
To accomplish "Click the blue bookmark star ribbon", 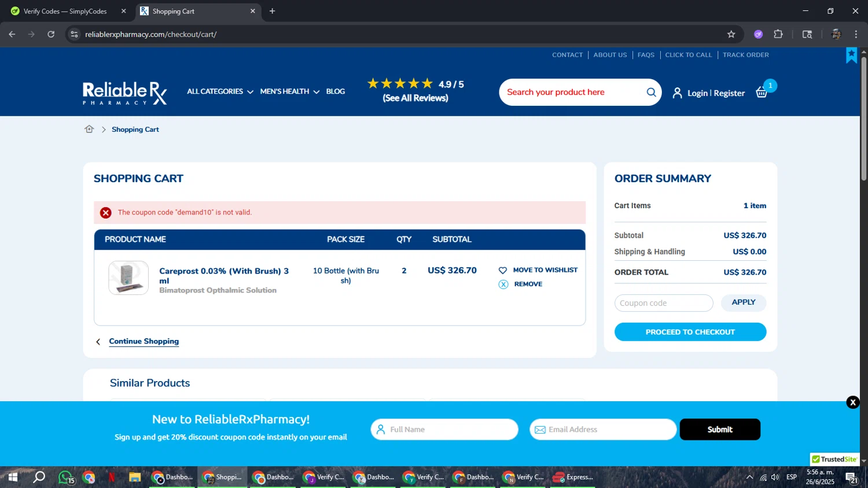I will click(851, 56).
